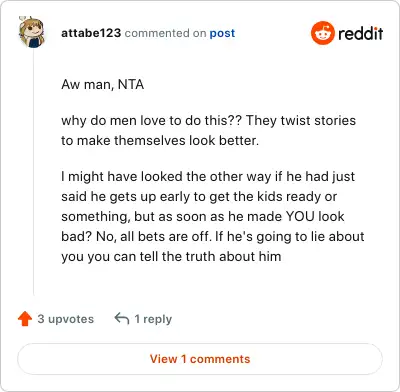Open the attabe123 user avatar
The image size is (400, 392).
31,32
